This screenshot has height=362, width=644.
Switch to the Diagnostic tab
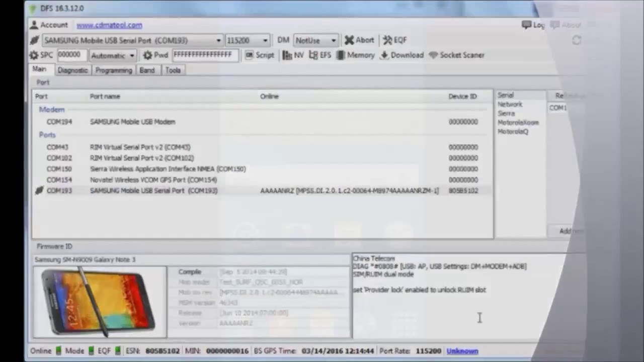click(x=72, y=70)
